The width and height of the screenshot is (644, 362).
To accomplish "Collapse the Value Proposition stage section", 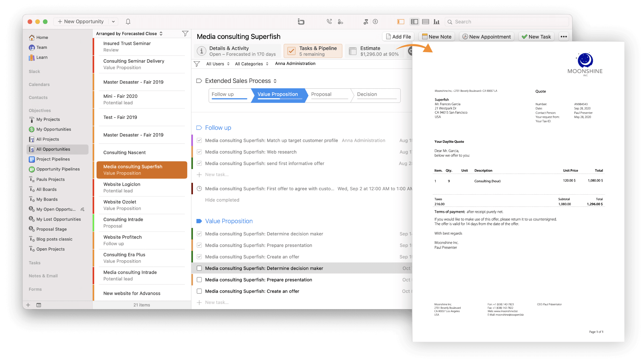I will tap(199, 221).
